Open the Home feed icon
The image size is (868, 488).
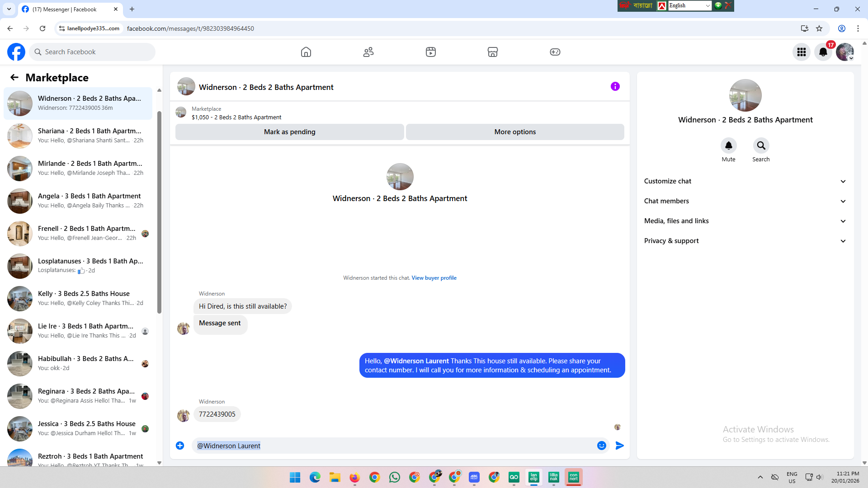click(306, 52)
